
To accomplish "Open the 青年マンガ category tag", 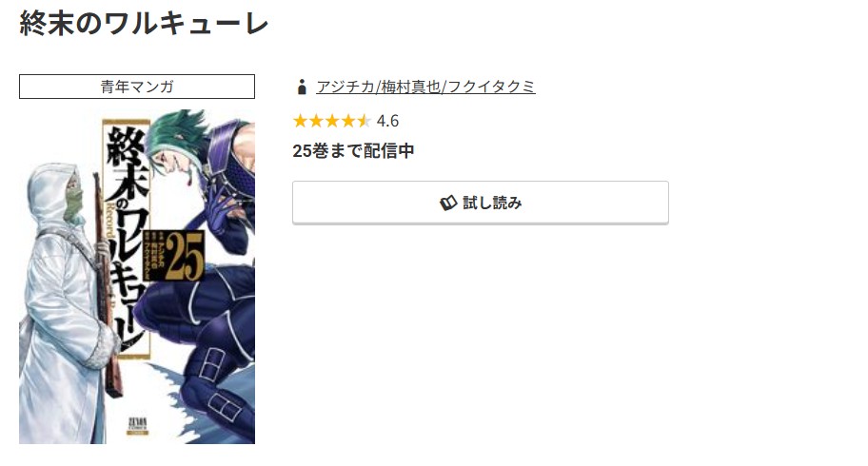I will (x=137, y=87).
